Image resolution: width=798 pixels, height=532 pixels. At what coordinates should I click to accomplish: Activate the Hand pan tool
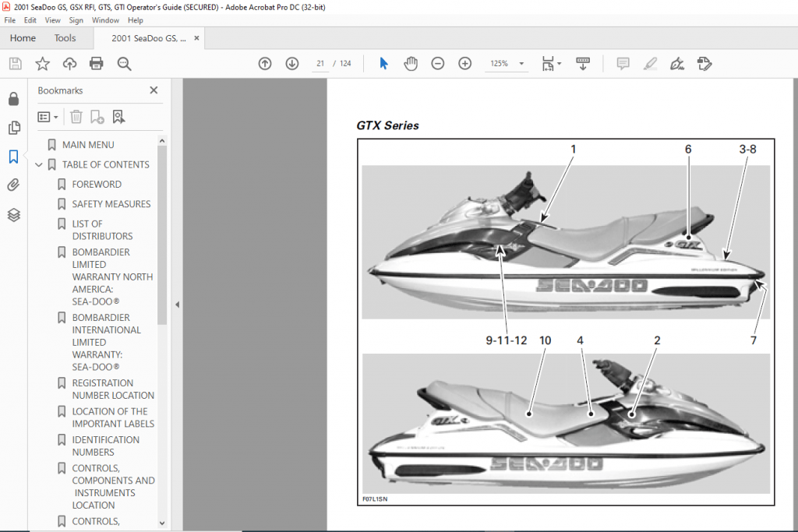(411, 64)
